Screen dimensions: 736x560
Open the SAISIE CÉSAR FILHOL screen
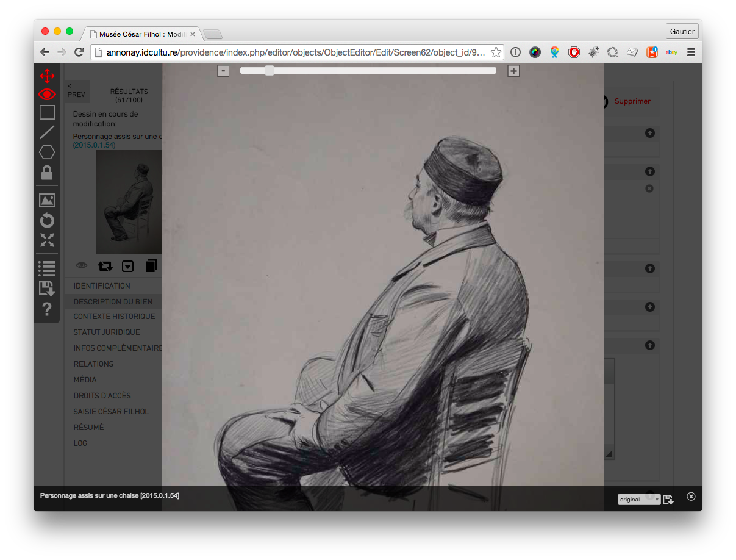111,411
